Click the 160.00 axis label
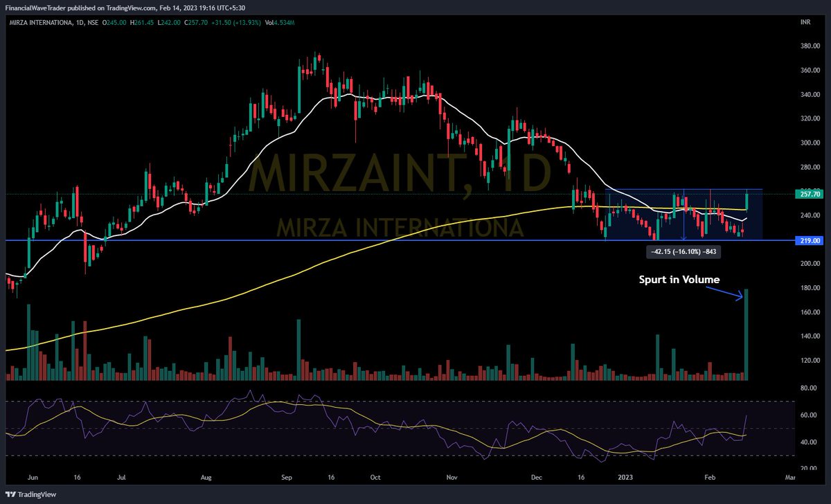The image size is (831, 504). click(811, 312)
